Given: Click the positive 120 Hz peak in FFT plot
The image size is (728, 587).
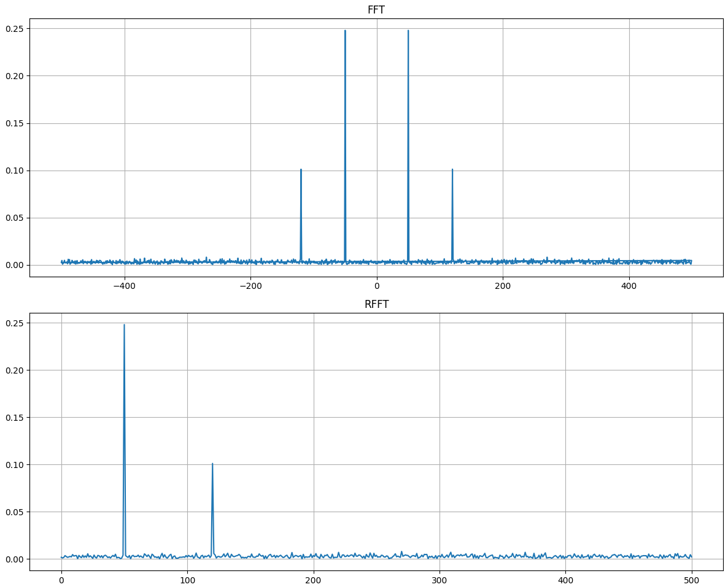Looking at the screenshot, I should [452, 170].
